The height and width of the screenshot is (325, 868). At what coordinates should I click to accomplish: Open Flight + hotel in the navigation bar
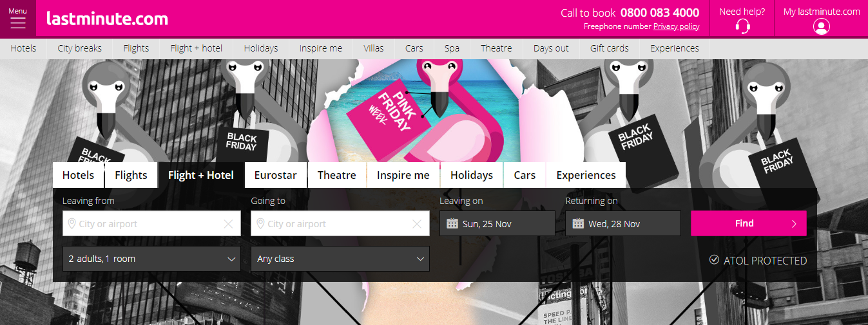197,48
